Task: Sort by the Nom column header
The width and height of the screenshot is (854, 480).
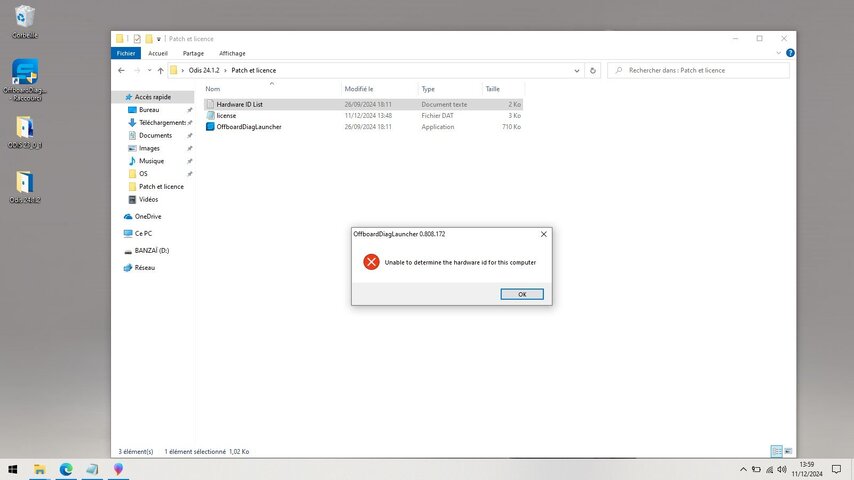Action: point(272,89)
